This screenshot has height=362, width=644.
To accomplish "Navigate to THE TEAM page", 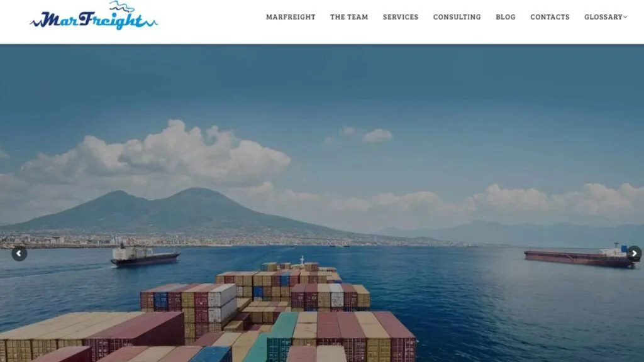I will [x=349, y=17].
